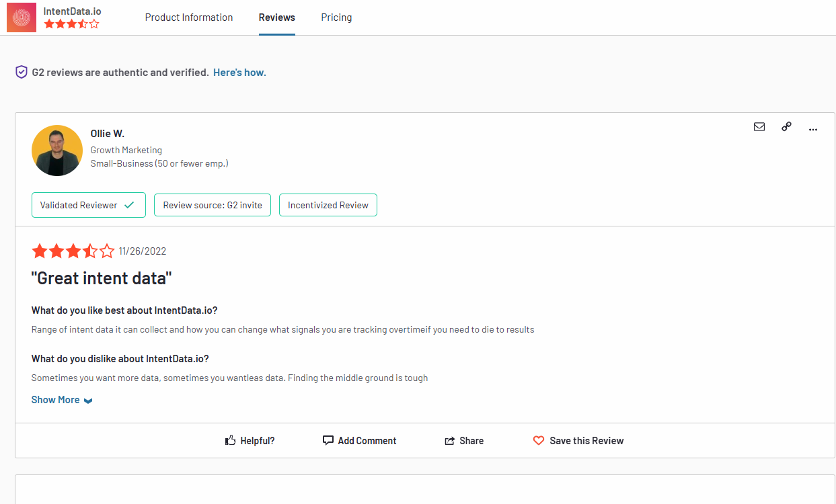Select the Reviews tab
The height and width of the screenshot is (504, 836).
(277, 17)
